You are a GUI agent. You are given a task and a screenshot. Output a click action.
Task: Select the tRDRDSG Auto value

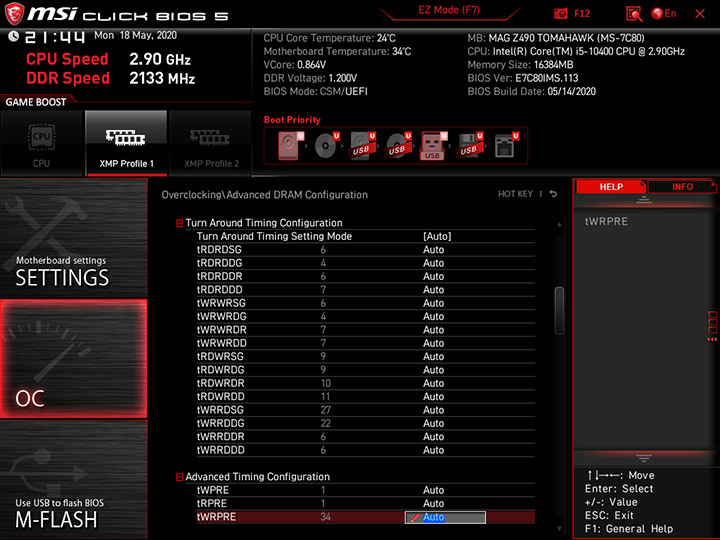point(433,250)
